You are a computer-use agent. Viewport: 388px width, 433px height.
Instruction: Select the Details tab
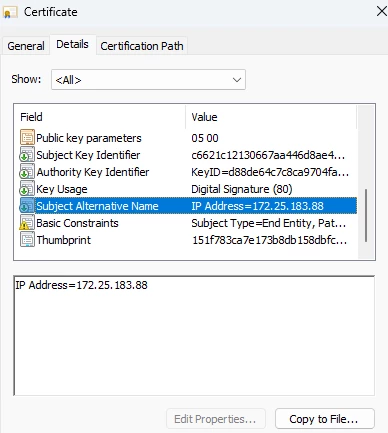point(73,44)
